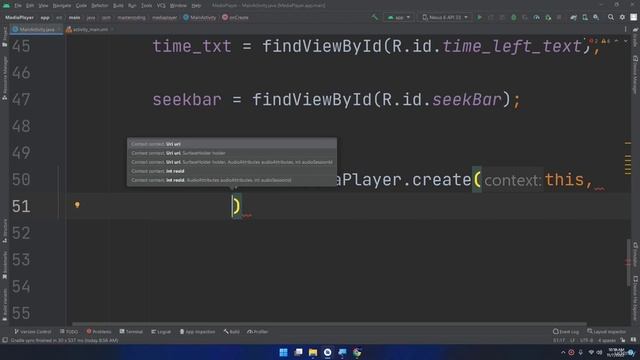Click MainActivity breadcrumb in navigation bar
The image size is (640, 360).
200,18
